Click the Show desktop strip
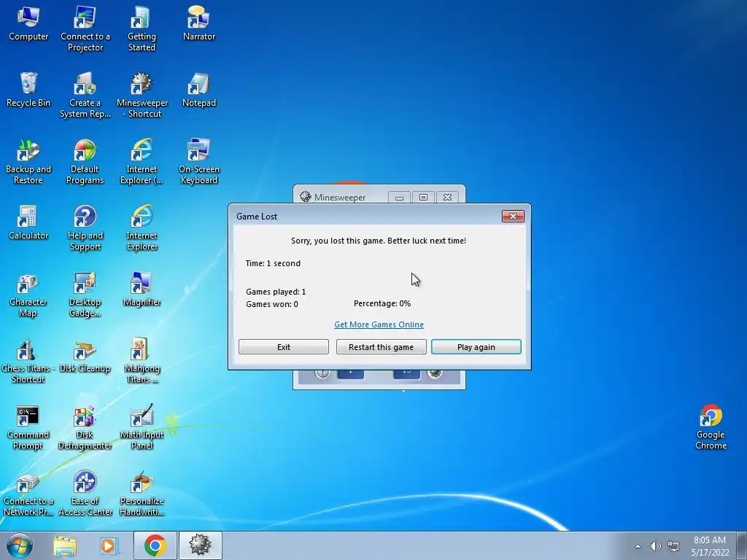 pyautogui.click(x=742, y=545)
